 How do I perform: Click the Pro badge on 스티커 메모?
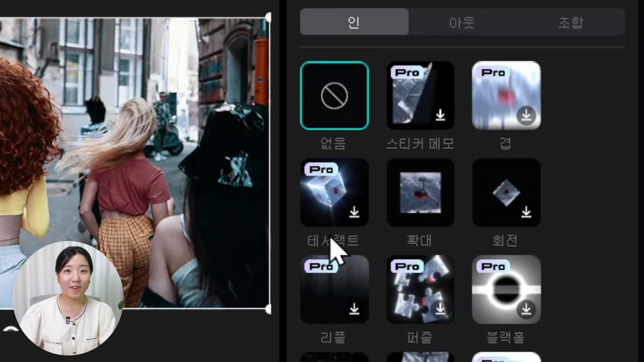tap(407, 72)
